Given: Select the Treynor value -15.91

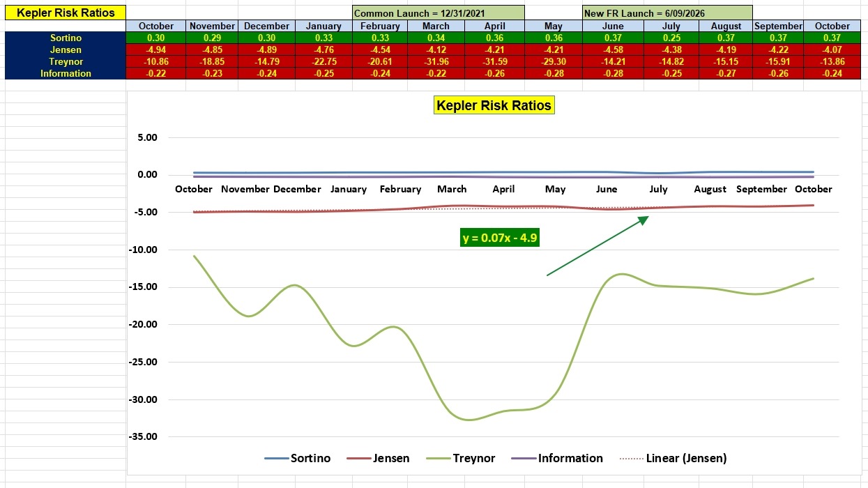Looking at the screenshot, I should (x=778, y=61).
